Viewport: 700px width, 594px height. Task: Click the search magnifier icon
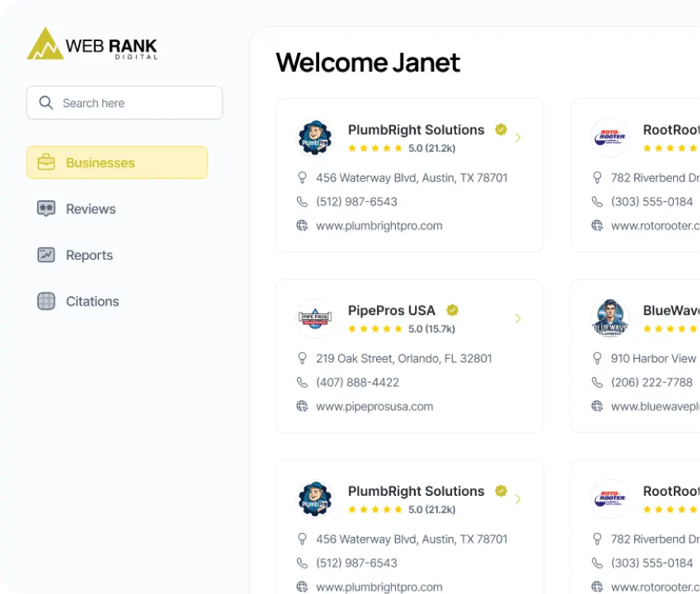click(46, 103)
